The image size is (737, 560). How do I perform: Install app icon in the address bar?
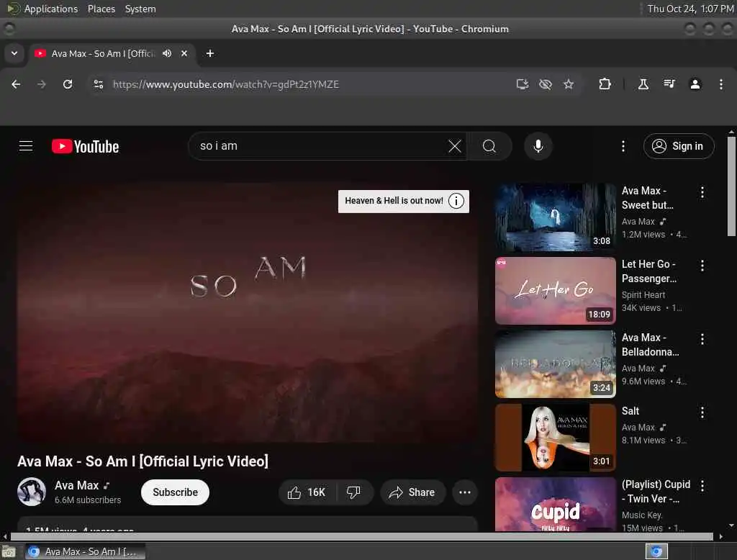coord(523,84)
